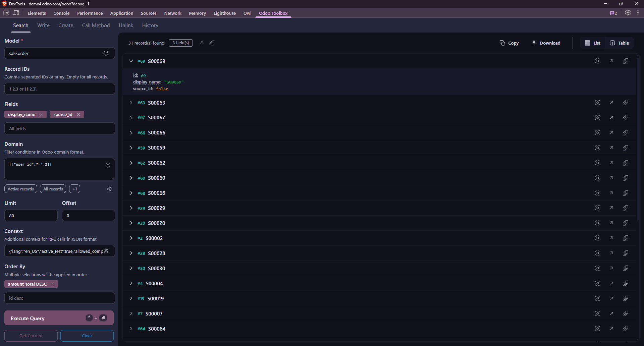Open record S00063 via its external link arrow
The image size is (644, 346).
(611, 103)
